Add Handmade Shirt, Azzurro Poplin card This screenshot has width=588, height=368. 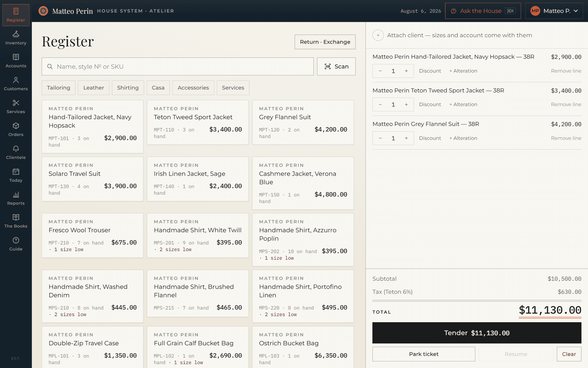click(x=303, y=240)
